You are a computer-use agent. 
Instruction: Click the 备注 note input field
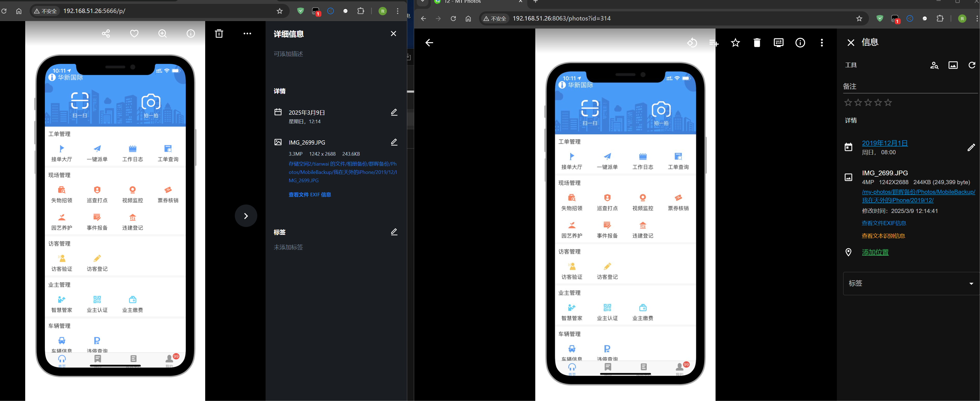click(910, 86)
